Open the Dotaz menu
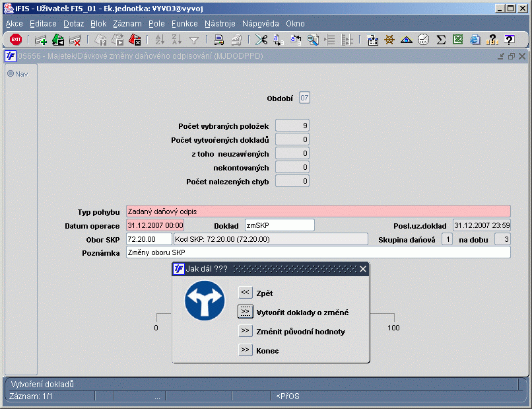Image resolution: width=532 pixels, height=409 pixels. pyautogui.click(x=74, y=24)
